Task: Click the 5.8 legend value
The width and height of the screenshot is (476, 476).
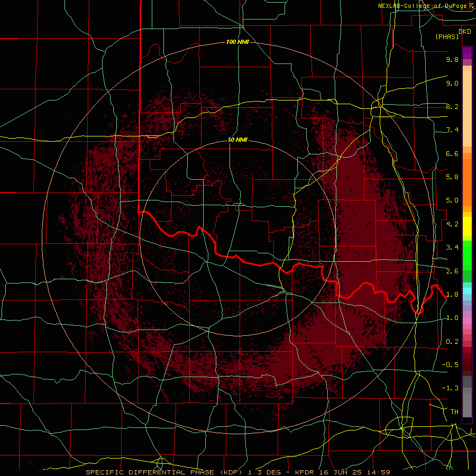Action: pos(452,177)
